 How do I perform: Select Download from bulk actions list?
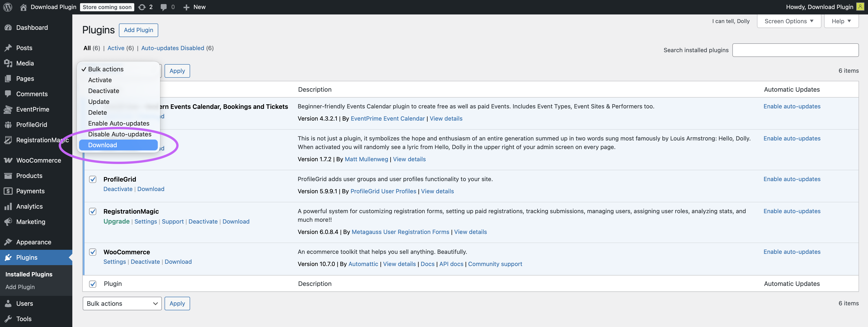tap(102, 145)
